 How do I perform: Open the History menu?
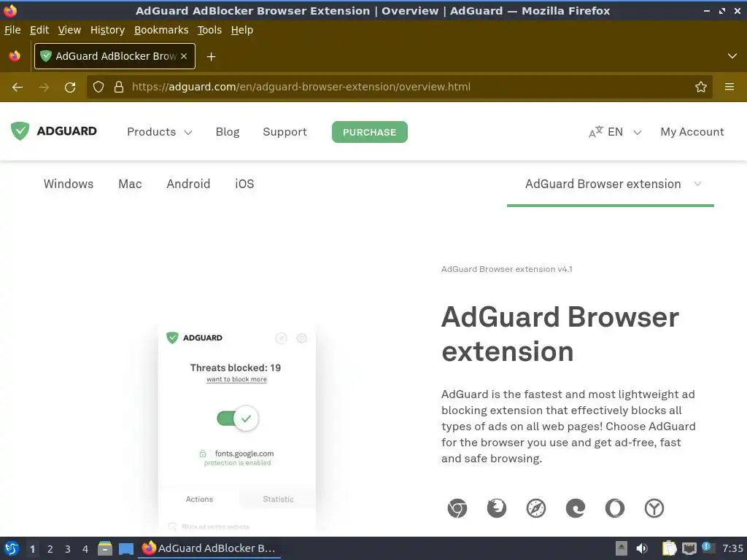tap(108, 30)
